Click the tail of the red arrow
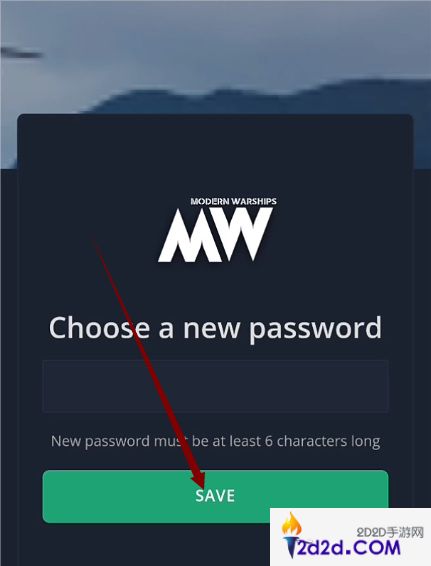This screenshot has height=566, width=431. tap(98, 243)
